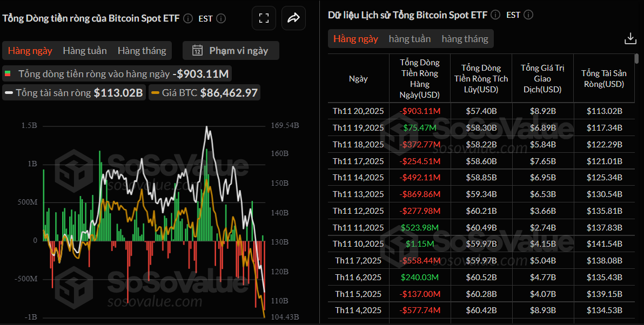This screenshot has height=325, width=644.
Task: Click the share arrow icon
Action: click(x=293, y=18)
